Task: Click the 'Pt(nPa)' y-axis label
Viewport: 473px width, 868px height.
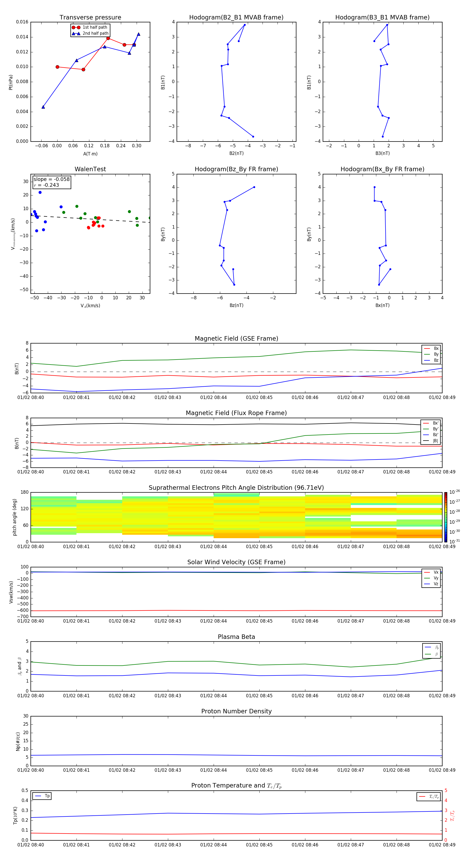Action: [x=11, y=82]
